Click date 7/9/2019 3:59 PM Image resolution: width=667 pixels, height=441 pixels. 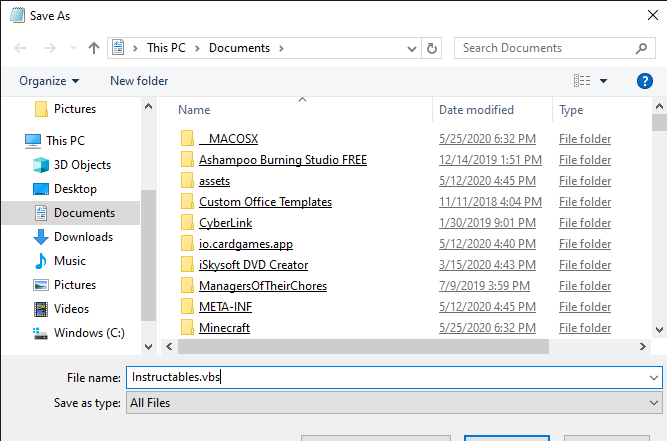click(x=485, y=286)
